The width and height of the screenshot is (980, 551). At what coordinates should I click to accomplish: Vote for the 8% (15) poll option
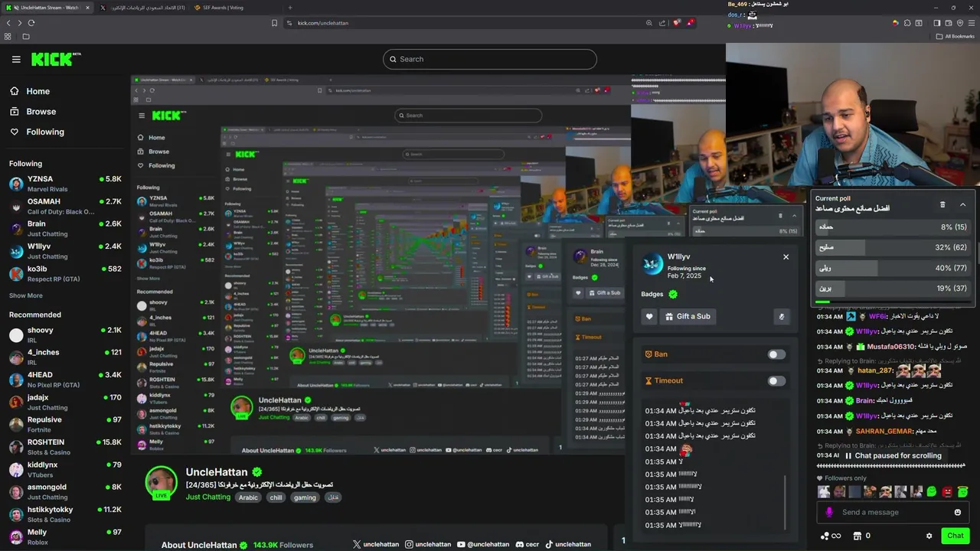pyautogui.click(x=893, y=227)
